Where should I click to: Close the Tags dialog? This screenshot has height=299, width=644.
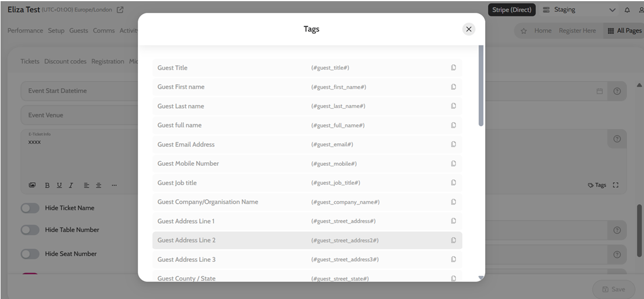point(468,29)
